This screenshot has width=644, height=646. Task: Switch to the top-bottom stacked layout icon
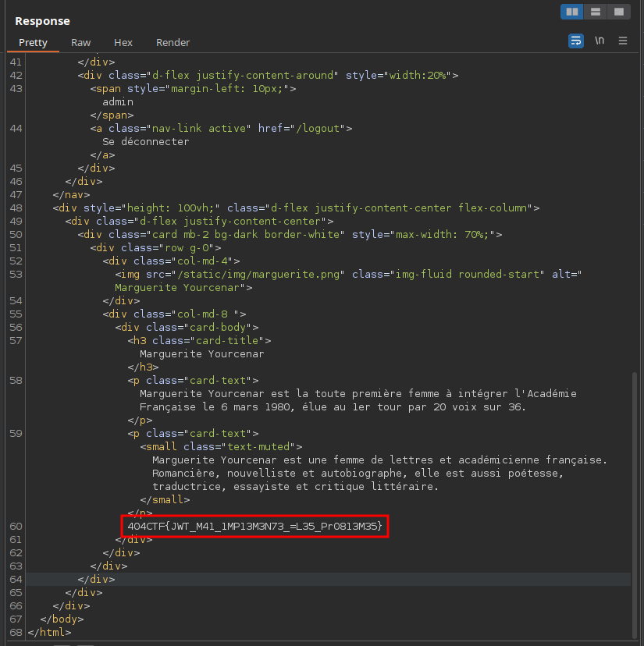point(596,12)
